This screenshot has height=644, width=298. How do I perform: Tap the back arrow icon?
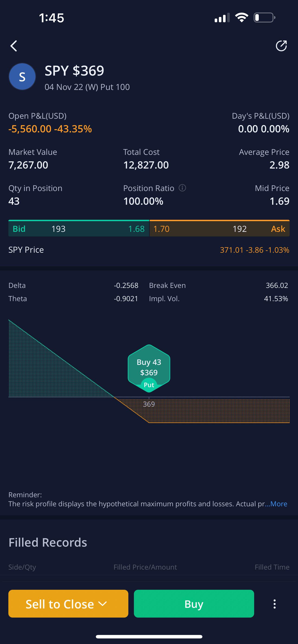pos(14,46)
